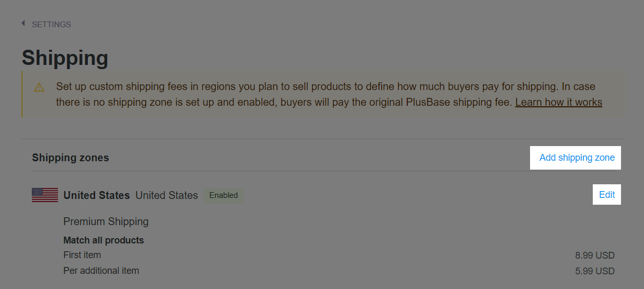Screen dimensions: 644x289
Task: Click the Shipping page heading
Action: (65, 58)
